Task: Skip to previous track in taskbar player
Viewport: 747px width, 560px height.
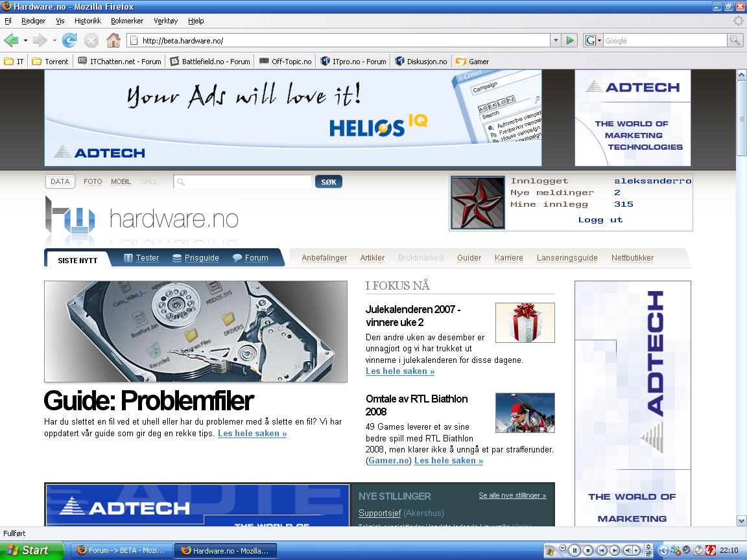Action: [602, 550]
